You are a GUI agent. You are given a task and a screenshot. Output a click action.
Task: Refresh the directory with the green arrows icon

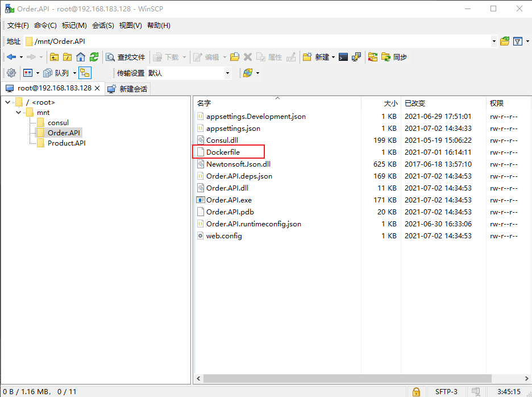(94, 57)
